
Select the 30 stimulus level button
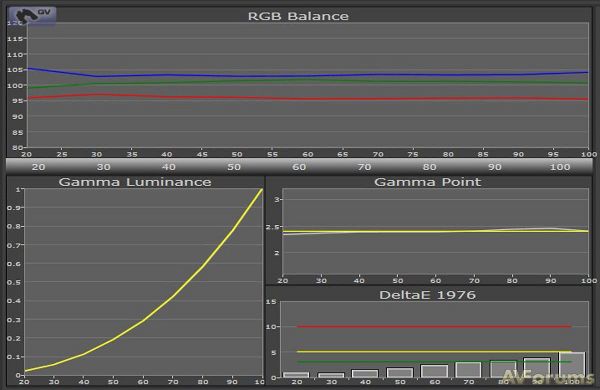click(x=104, y=167)
